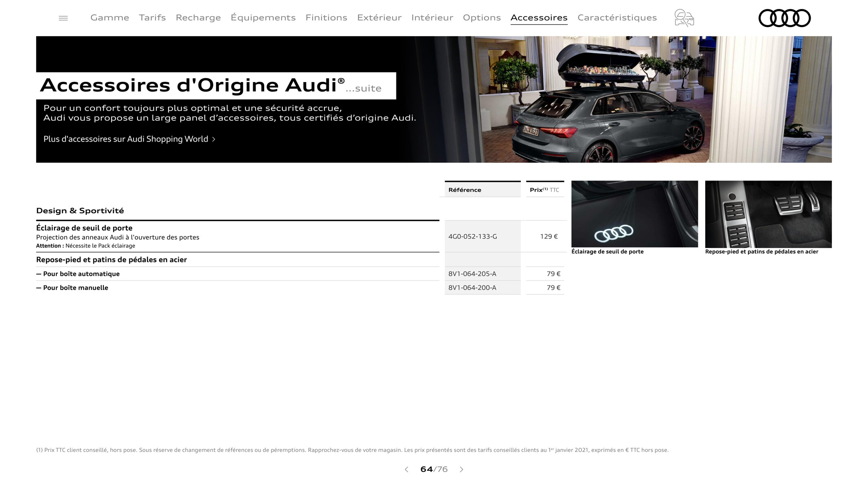This screenshot has height=488, width=868.
Task: Open the Caractéristiques tab
Action: 617,17
